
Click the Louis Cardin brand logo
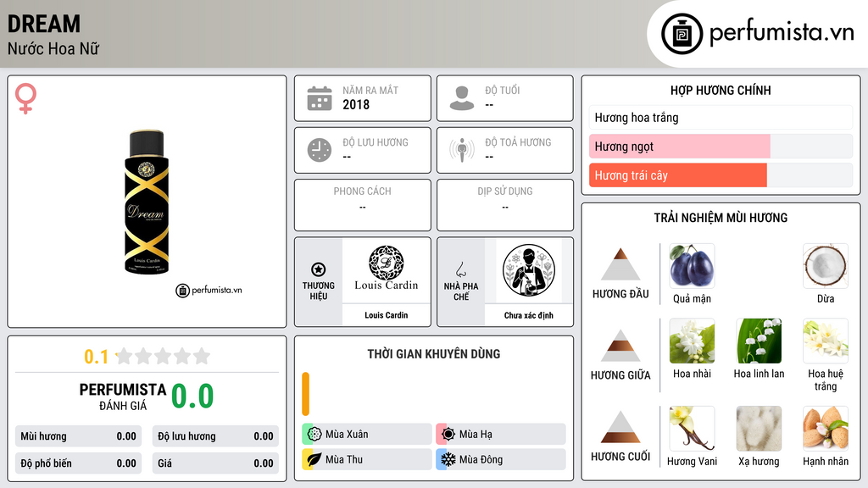click(x=386, y=269)
